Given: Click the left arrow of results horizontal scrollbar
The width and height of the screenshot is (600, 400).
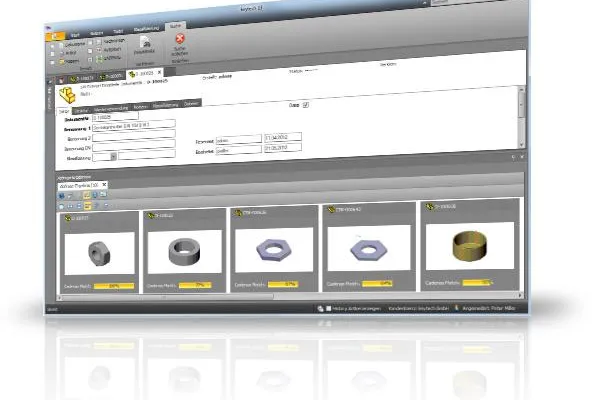Looking at the screenshot, I should (59, 297).
